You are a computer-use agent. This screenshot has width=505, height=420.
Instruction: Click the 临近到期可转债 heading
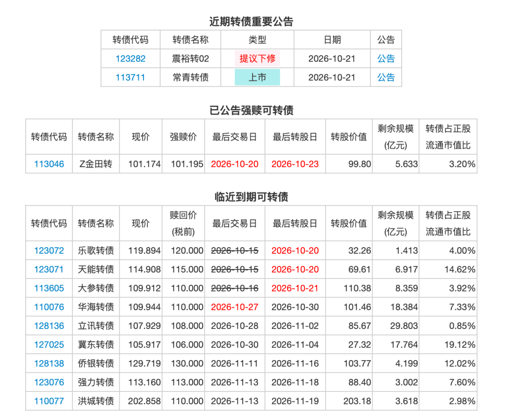[x=251, y=197]
